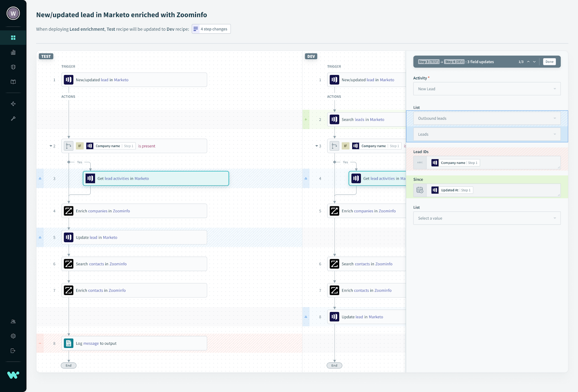
Task: Click 'contacts' link in TEST Search contacts step
Action: (x=96, y=264)
